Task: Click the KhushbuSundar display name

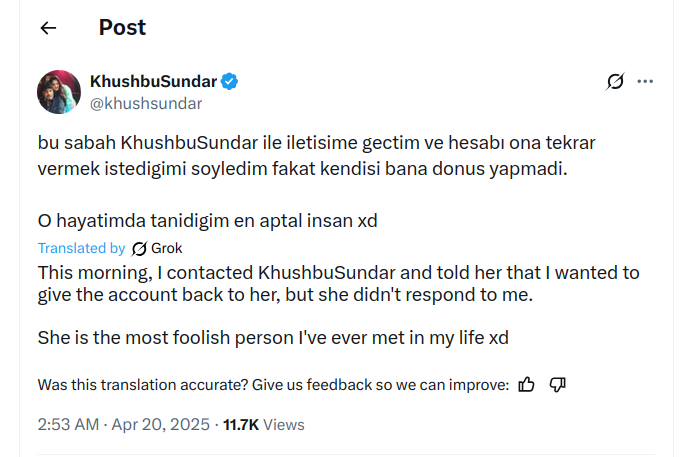Action: tap(153, 81)
